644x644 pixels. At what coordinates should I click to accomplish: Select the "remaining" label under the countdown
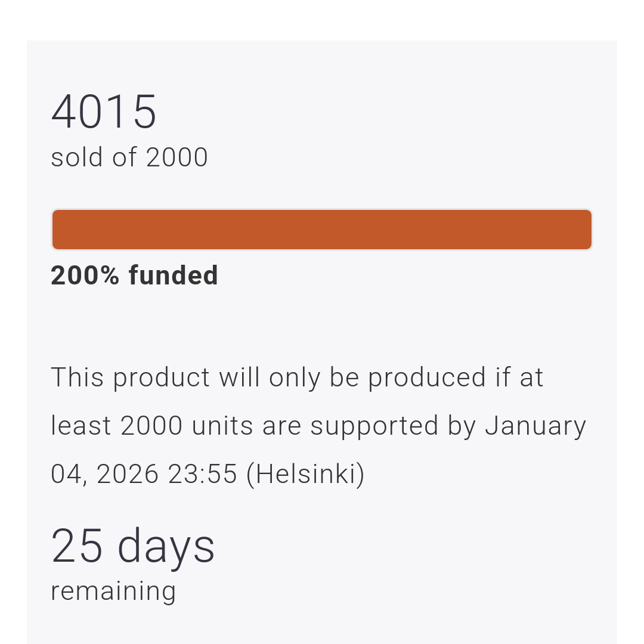[x=113, y=591]
